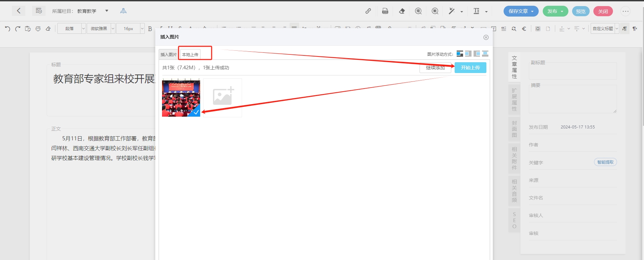Click the DOC import icon
The height and width of the screenshot is (260, 644).
coord(385,11)
